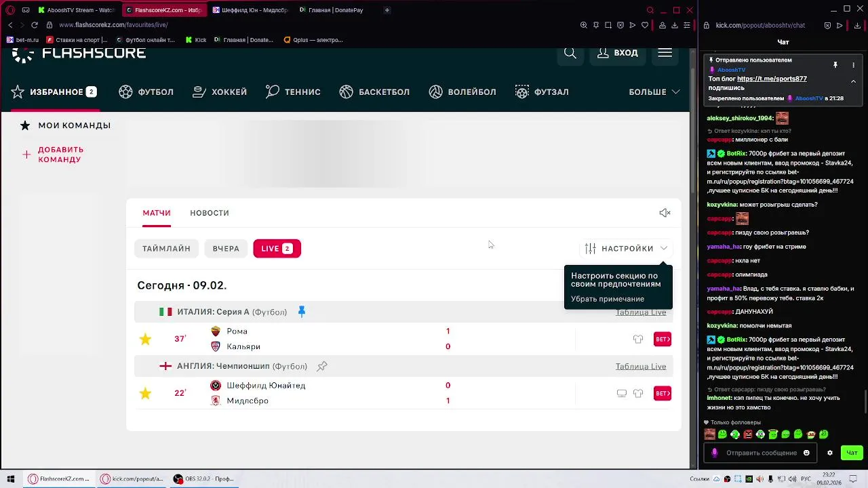
Task: Open the Flashscore search magnifier
Action: pyautogui.click(x=570, y=53)
